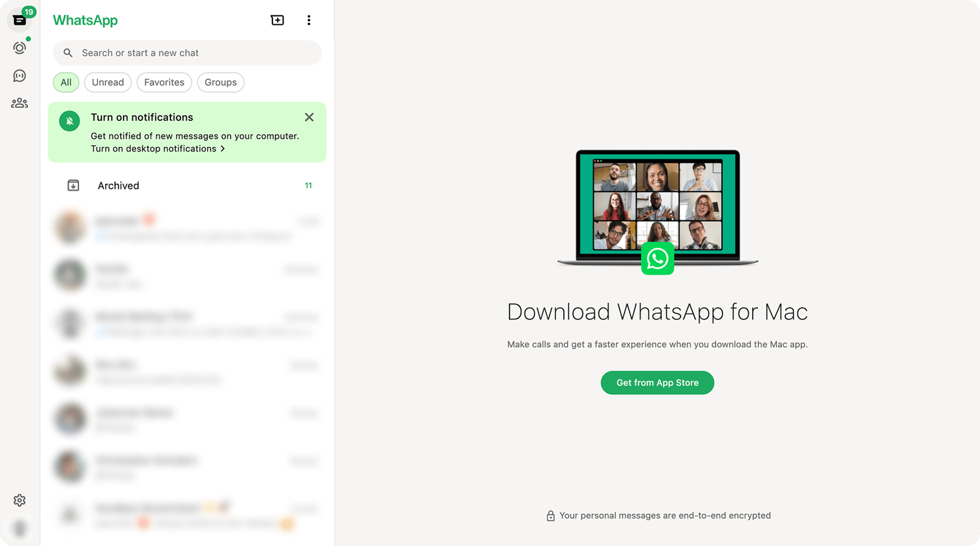Enable the Unread filter
Image resolution: width=980 pixels, height=546 pixels.
(108, 82)
